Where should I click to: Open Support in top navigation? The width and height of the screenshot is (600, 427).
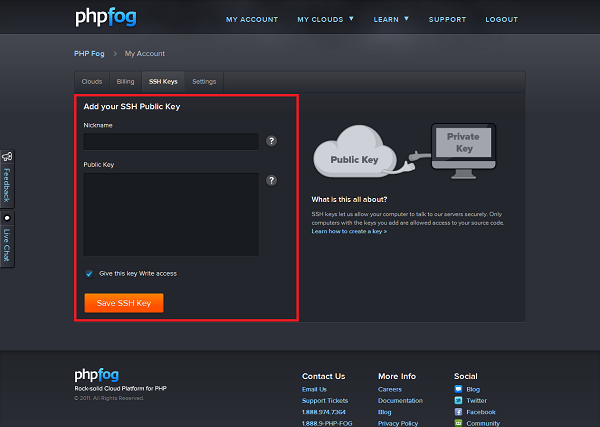447,20
